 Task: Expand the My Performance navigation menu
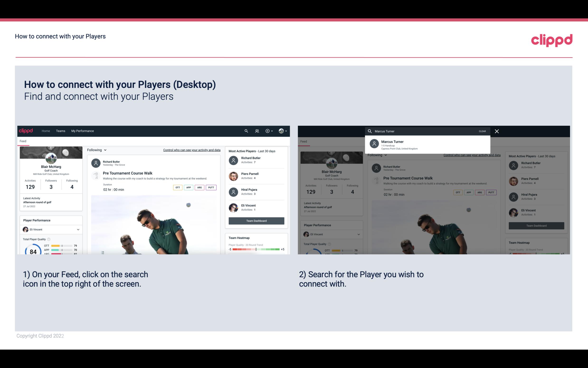point(83,131)
